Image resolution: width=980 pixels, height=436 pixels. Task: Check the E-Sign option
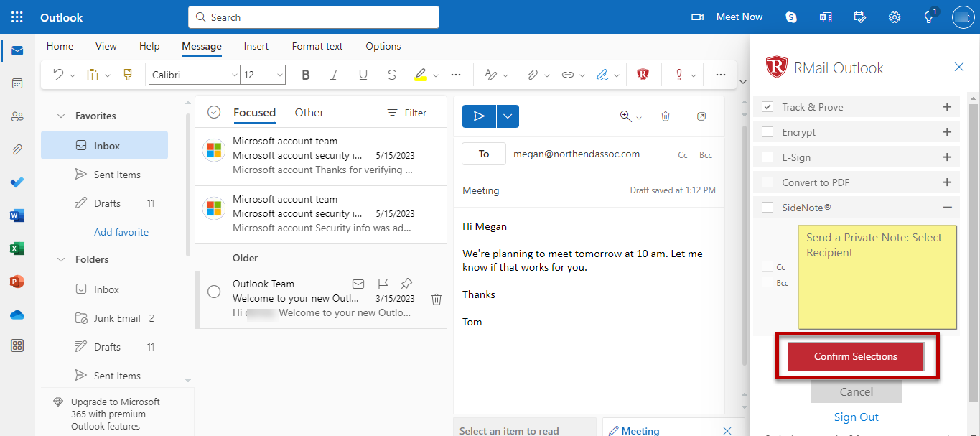click(x=767, y=157)
